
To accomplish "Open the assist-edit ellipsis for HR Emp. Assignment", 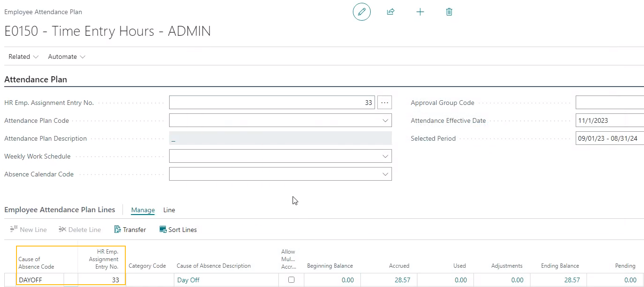I will pos(384,102).
